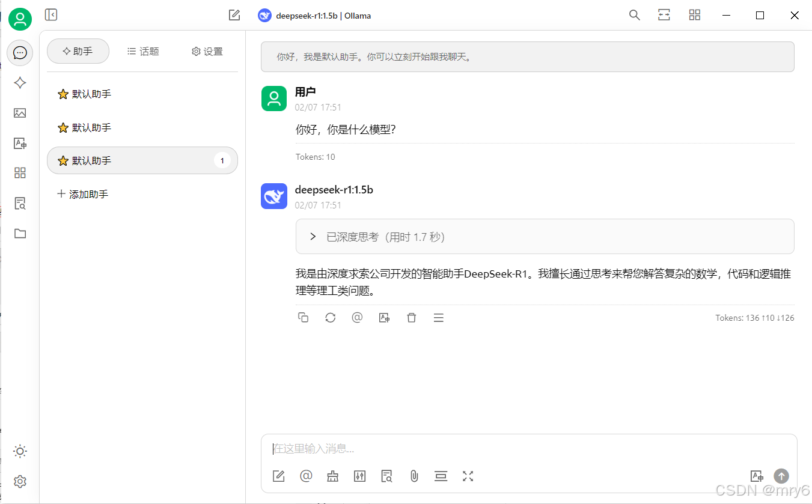
Task: Expand the input box with arrows icon
Action: pos(468,476)
